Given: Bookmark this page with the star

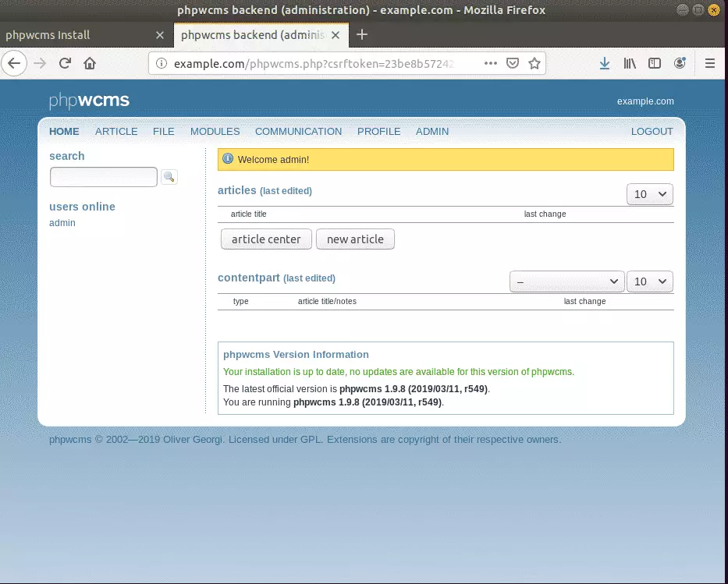Looking at the screenshot, I should pos(534,63).
